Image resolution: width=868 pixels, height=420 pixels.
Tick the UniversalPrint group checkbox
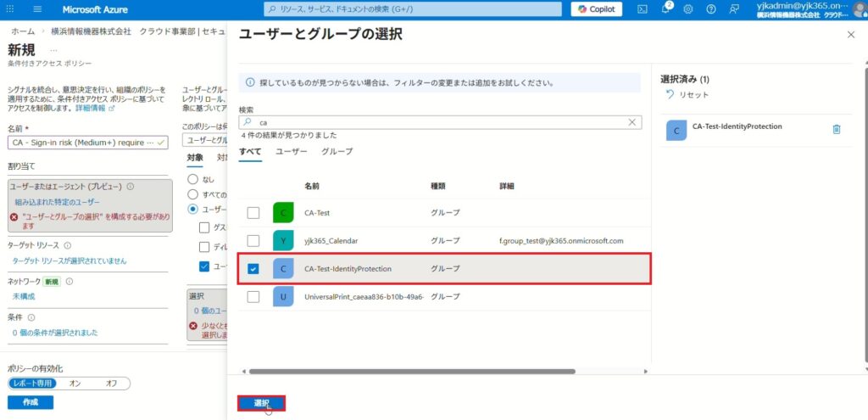(x=253, y=297)
